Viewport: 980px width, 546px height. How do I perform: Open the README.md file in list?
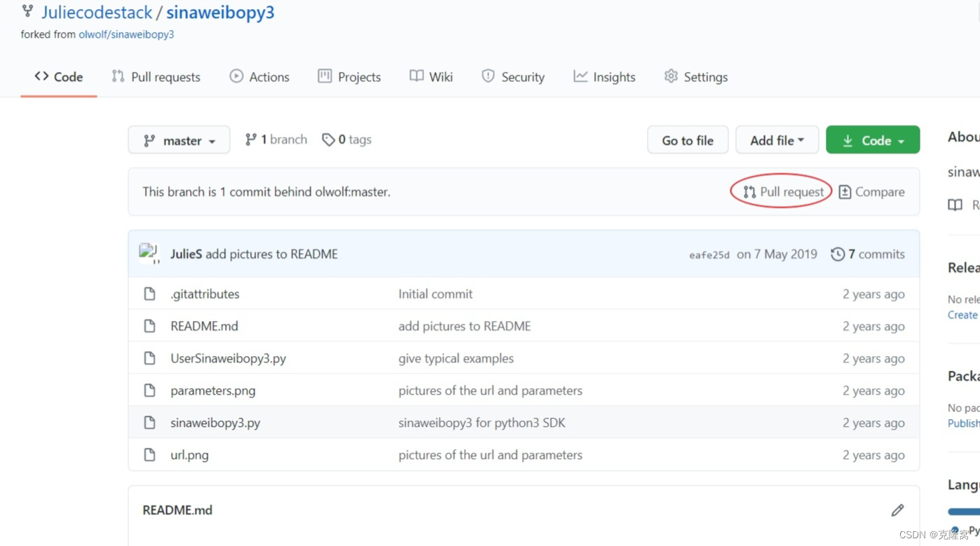coord(204,327)
